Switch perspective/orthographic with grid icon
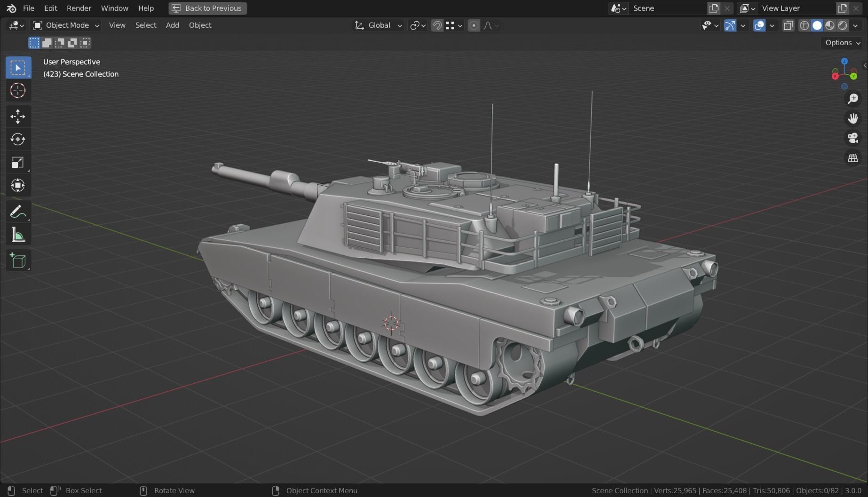The width and height of the screenshot is (868, 497). [x=852, y=158]
